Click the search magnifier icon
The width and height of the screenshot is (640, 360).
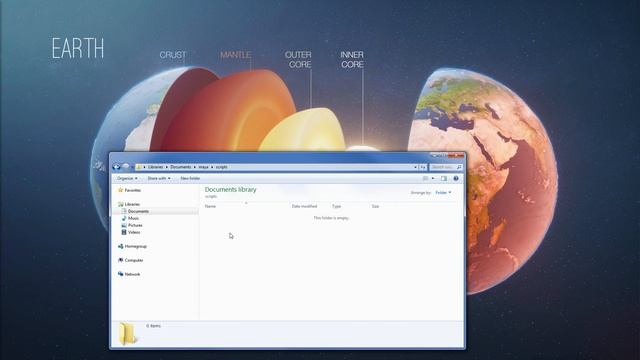(x=459, y=167)
